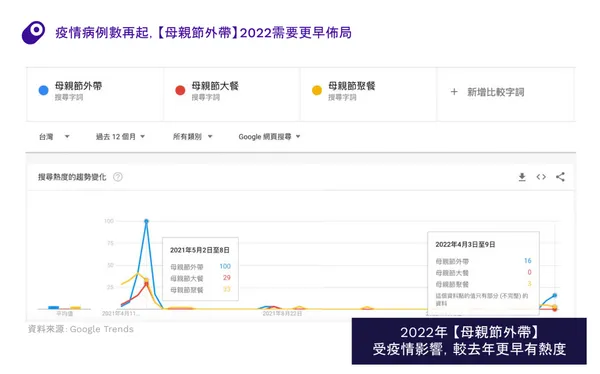600x374 pixels.
Task: Click the 平均值 average bars label
Action: 64,314
